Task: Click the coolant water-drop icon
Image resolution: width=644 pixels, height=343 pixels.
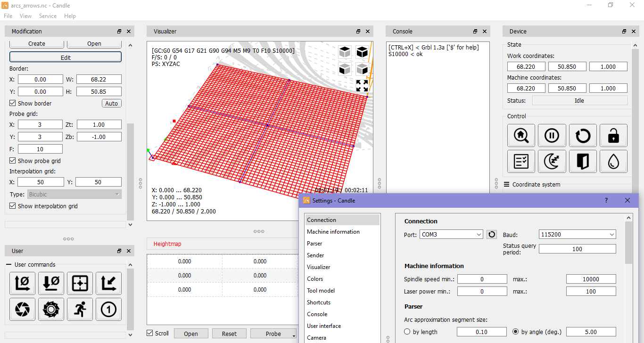Action: coord(613,161)
